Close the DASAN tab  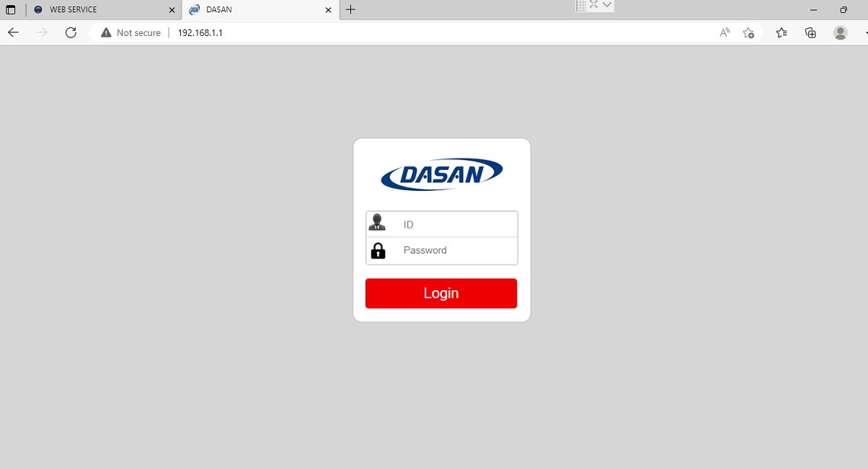(x=328, y=10)
